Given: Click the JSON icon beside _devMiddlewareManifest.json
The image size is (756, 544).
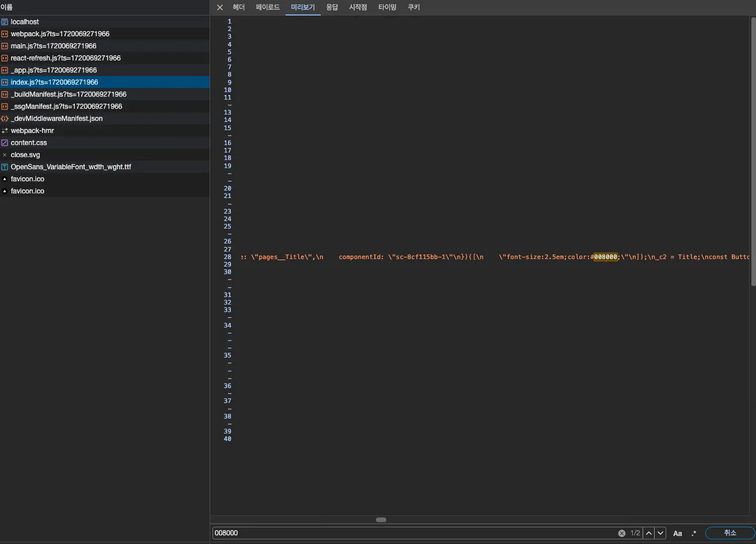Looking at the screenshot, I should 5,119.
